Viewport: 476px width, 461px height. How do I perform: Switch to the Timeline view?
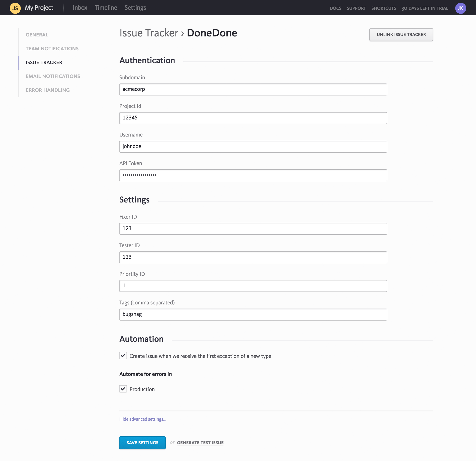(x=106, y=8)
